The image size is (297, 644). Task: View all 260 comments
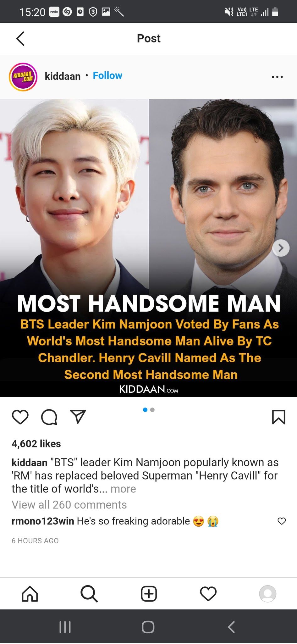[69, 505]
